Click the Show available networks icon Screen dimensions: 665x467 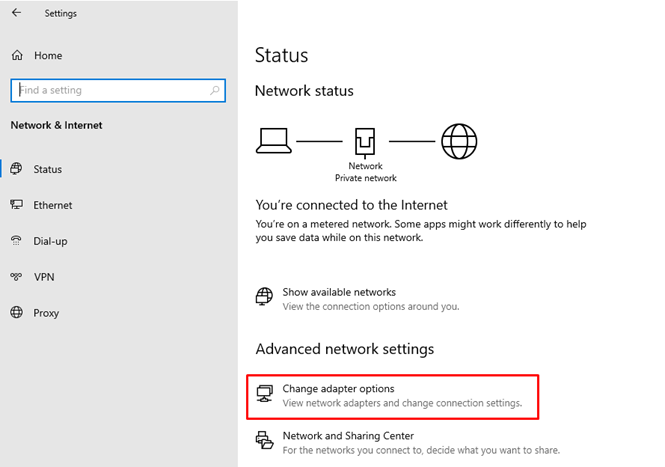pyautogui.click(x=264, y=298)
